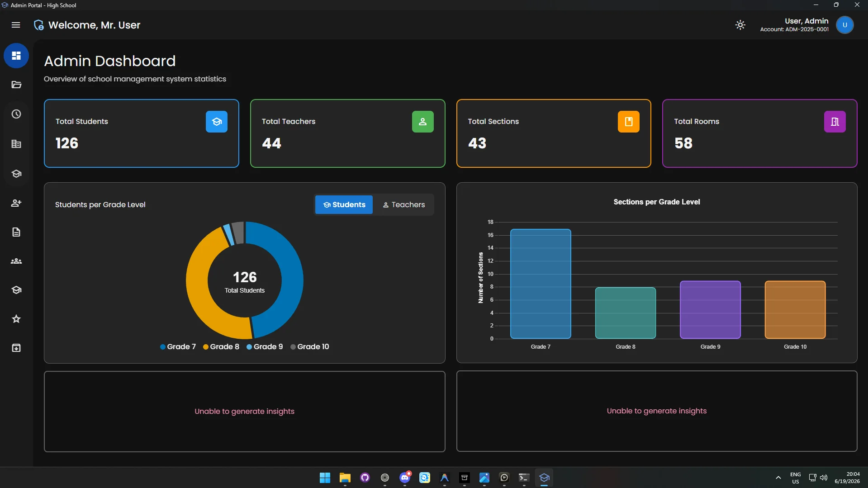Click the Grade 9 purple bar in Sections chart
This screenshot has height=488, width=868.
point(710,310)
